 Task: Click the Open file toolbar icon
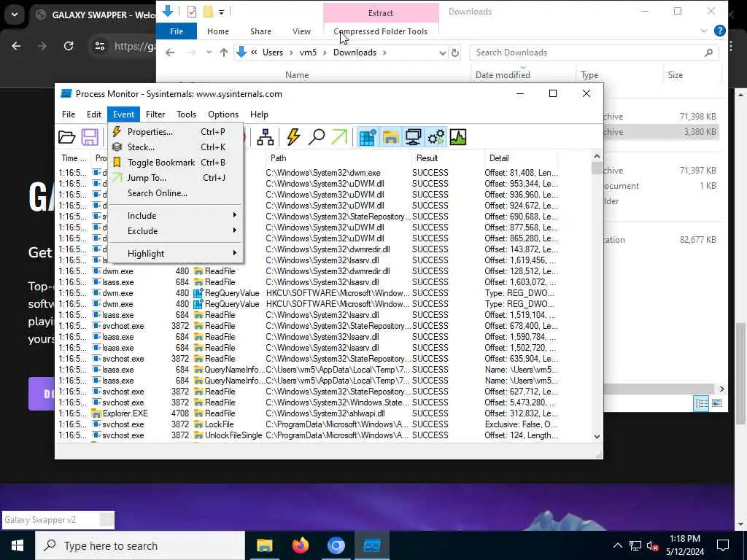click(66, 137)
